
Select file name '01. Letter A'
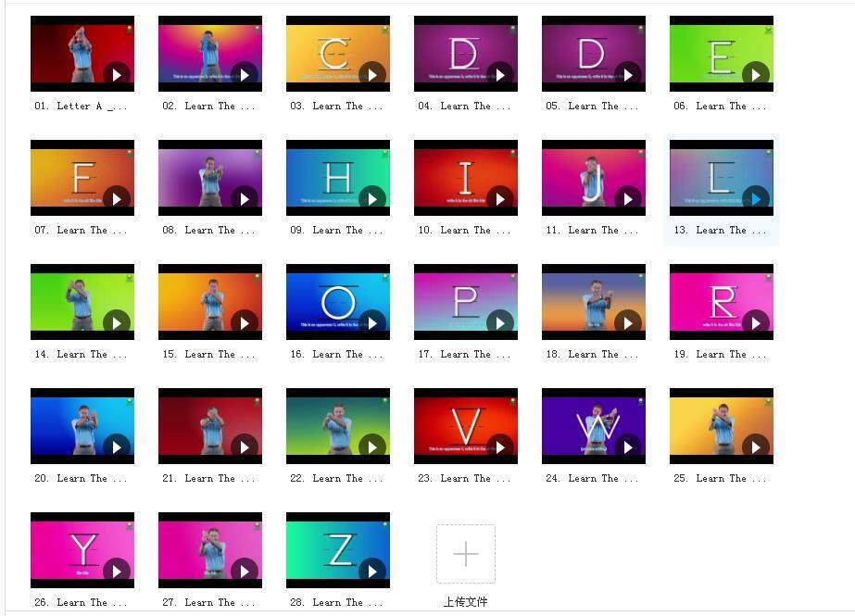tap(81, 107)
